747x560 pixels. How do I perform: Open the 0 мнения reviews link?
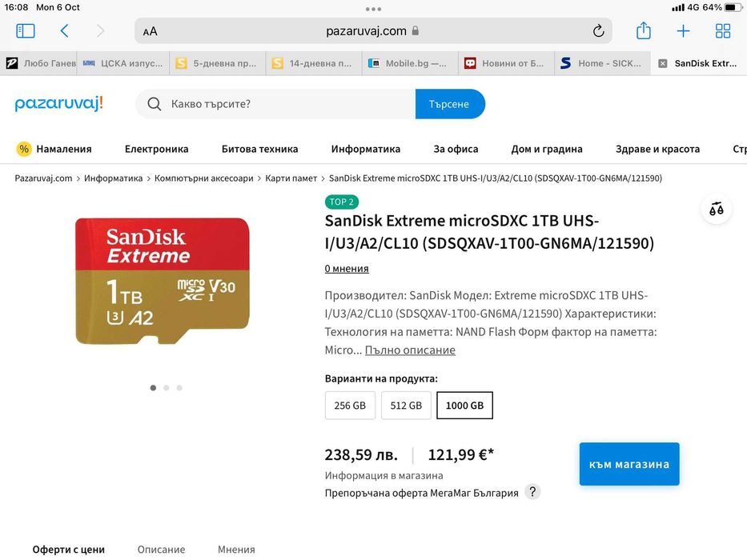pyautogui.click(x=347, y=269)
